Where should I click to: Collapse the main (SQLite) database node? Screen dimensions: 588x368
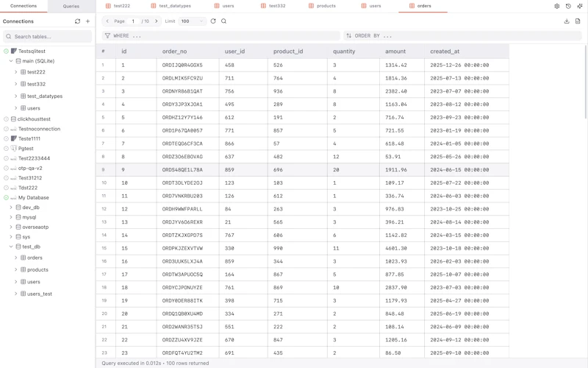(x=11, y=61)
